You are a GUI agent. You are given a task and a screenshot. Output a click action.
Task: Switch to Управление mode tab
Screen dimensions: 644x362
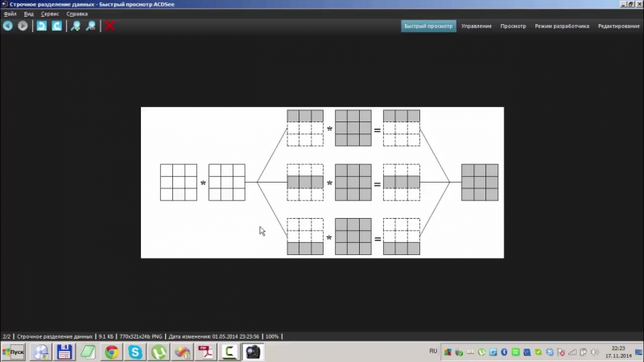pos(477,26)
